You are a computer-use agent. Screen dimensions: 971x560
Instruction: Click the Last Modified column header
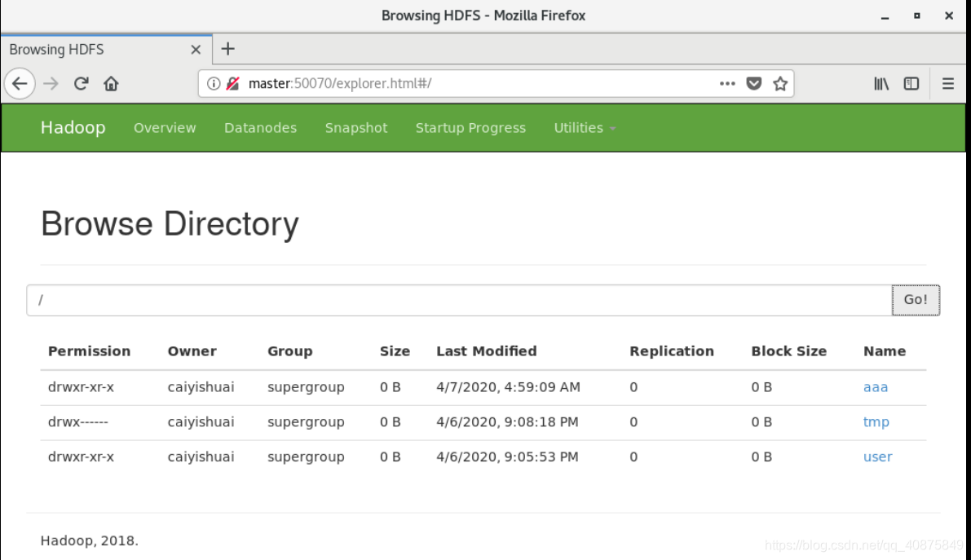pyautogui.click(x=487, y=351)
